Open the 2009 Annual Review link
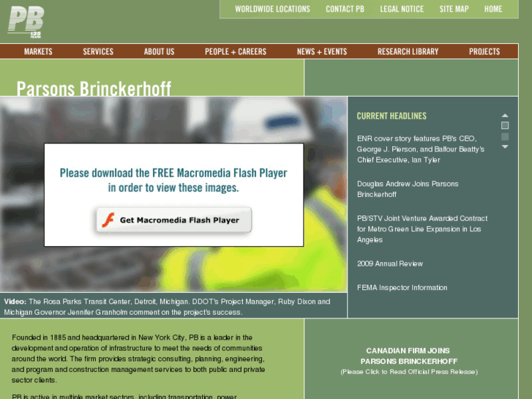 [390, 264]
